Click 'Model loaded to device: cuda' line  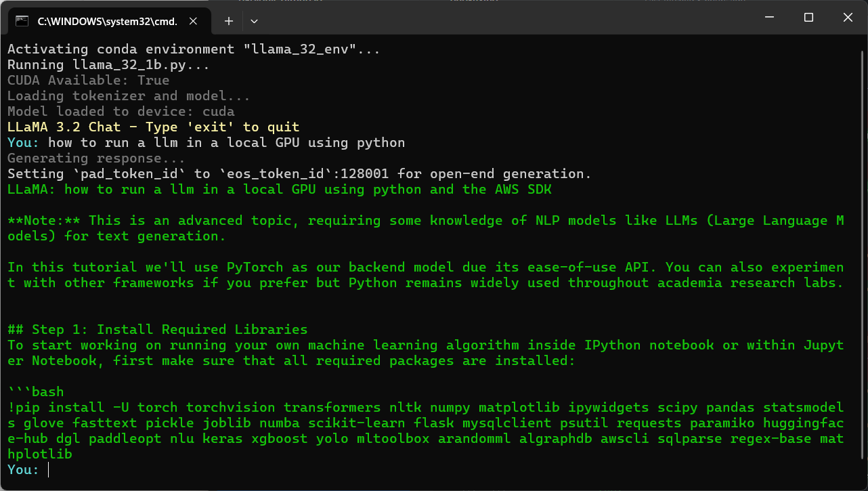click(x=121, y=112)
